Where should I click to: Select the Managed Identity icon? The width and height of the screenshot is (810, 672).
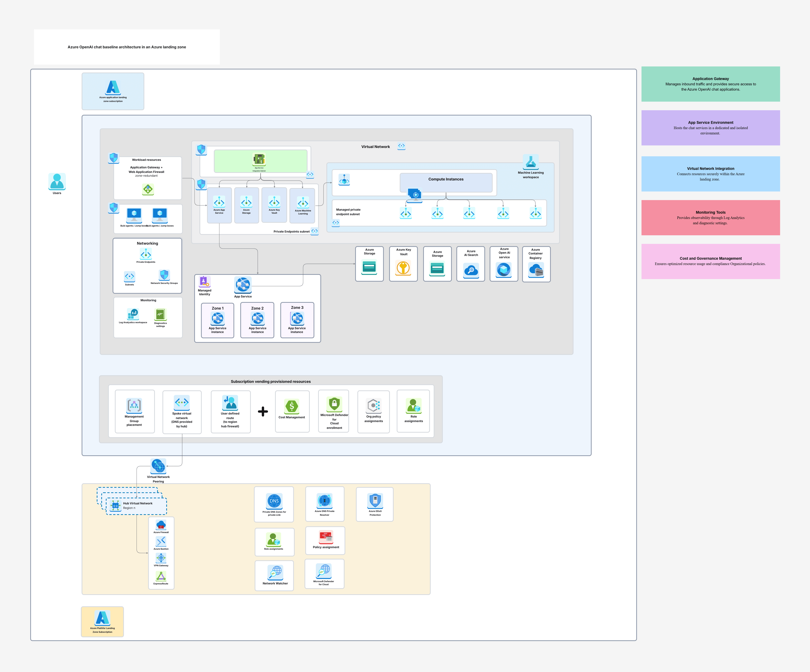pos(204,282)
